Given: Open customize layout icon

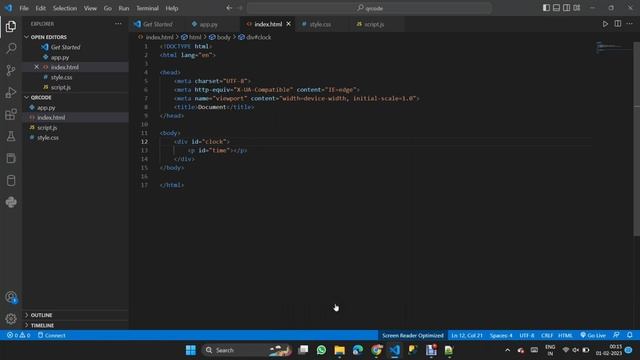Looking at the screenshot, I should [x=577, y=8].
